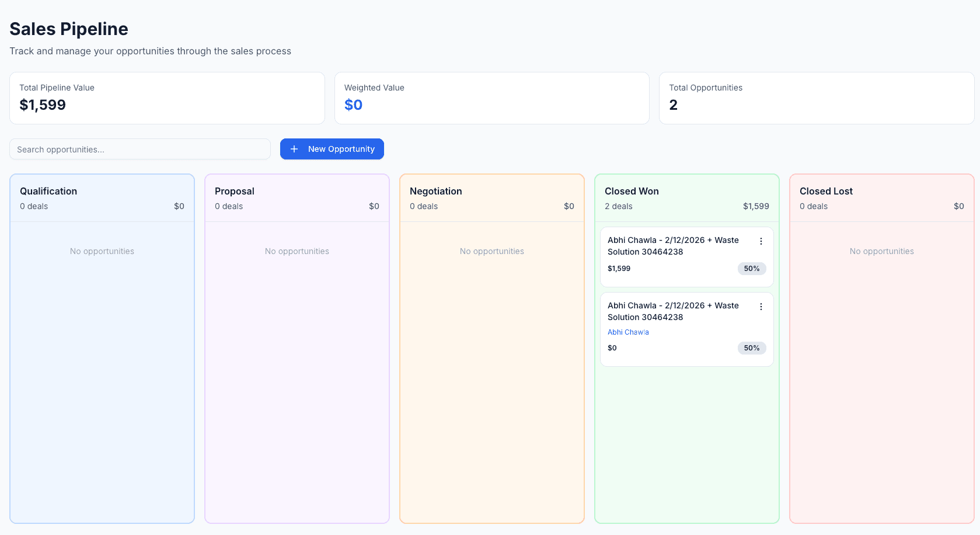Focus the Search opportunities field
Viewport: 980px width, 535px height.
point(140,149)
